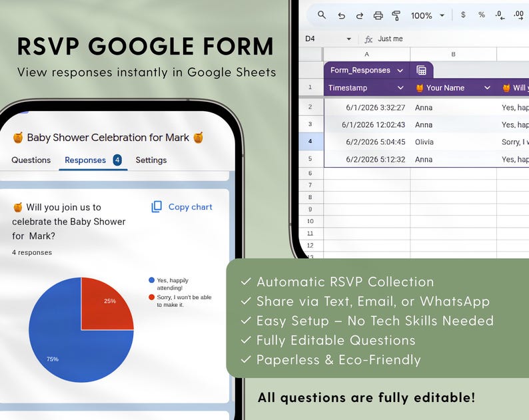
Task: Click the search magnifier icon in Sheets toolbar
Action: pos(322,15)
